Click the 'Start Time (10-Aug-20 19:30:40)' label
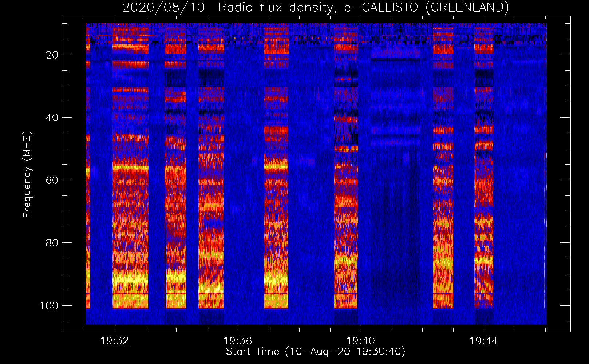This screenshot has width=589, height=364. tap(316, 352)
